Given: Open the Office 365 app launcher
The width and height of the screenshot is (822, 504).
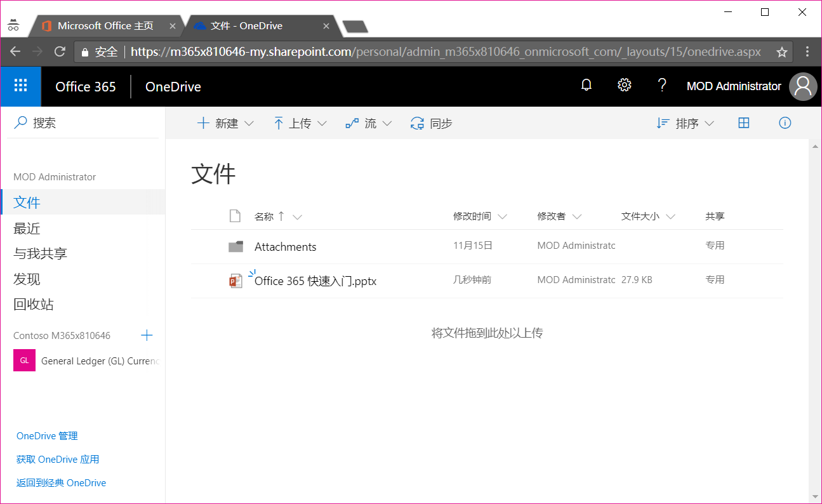Looking at the screenshot, I should point(20,86).
